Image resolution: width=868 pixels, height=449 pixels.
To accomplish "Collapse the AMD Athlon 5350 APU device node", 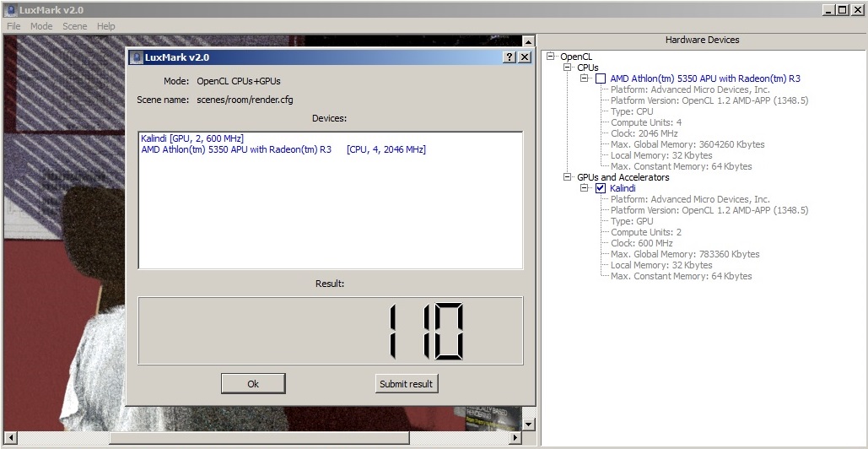I will pos(584,78).
